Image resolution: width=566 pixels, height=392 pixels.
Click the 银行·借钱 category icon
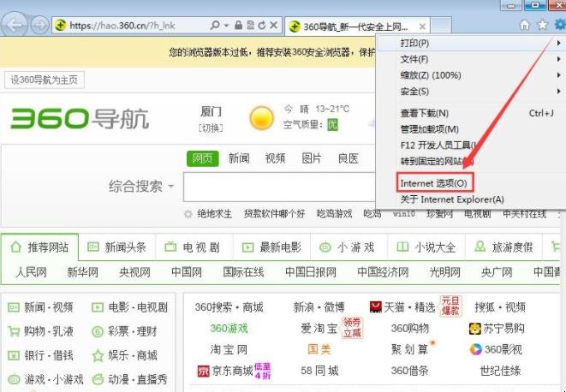(x=14, y=355)
